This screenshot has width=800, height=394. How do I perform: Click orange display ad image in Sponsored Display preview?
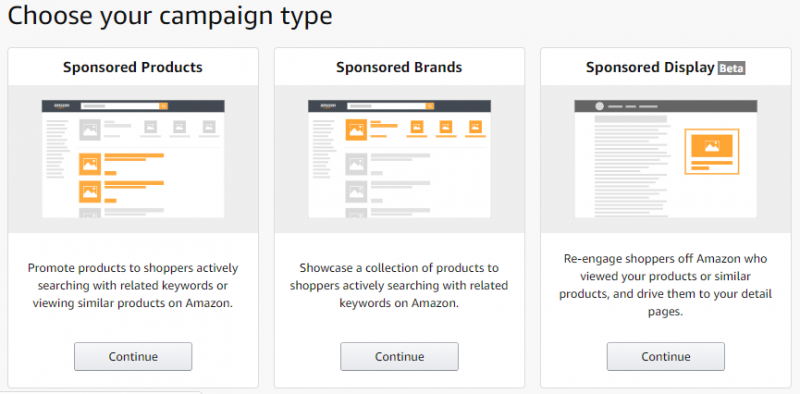click(712, 146)
